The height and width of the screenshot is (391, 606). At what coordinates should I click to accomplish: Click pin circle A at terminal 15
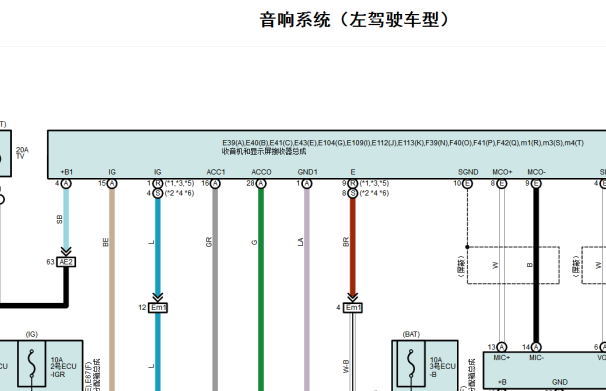coord(112,184)
